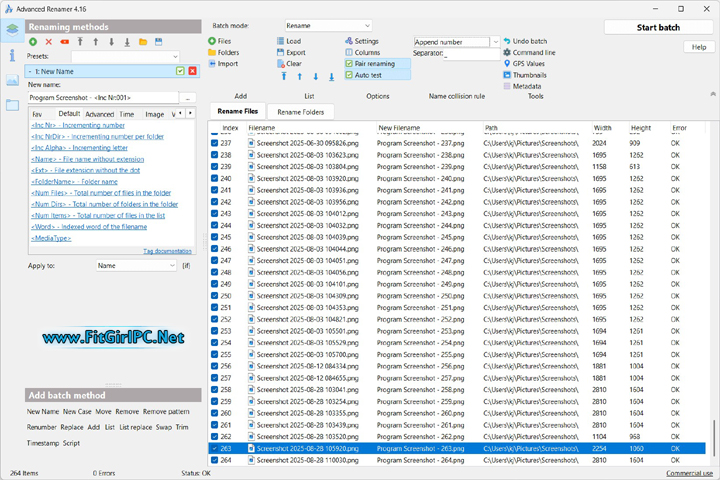The image size is (720, 480).
Task: Click the save preset floppy icon
Action: pos(159,42)
